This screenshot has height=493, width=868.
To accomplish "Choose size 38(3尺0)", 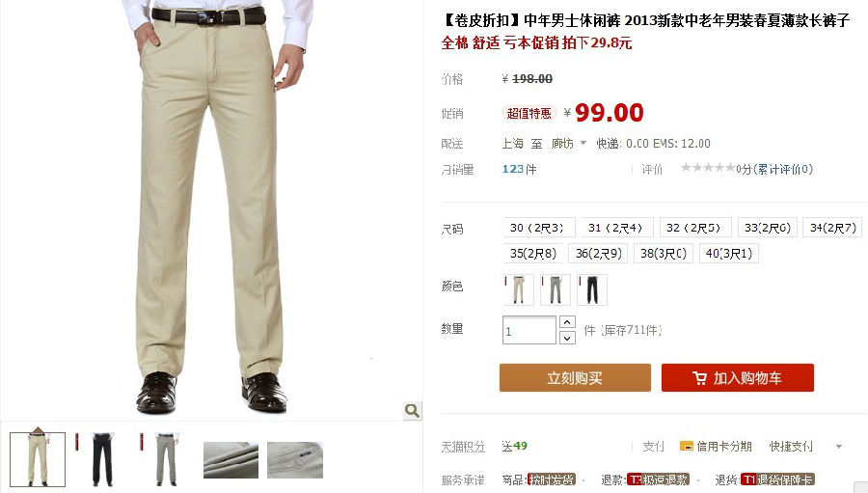I will pyautogui.click(x=664, y=254).
